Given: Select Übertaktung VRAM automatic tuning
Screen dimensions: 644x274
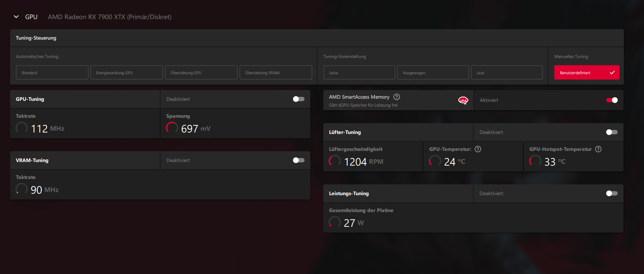Looking at the screenshot, I should (x=276, y=72).
